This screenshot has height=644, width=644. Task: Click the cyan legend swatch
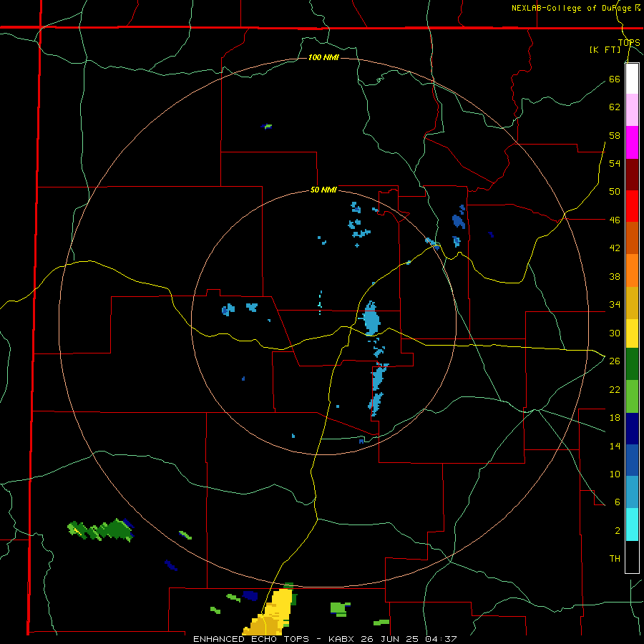[632, 525]
